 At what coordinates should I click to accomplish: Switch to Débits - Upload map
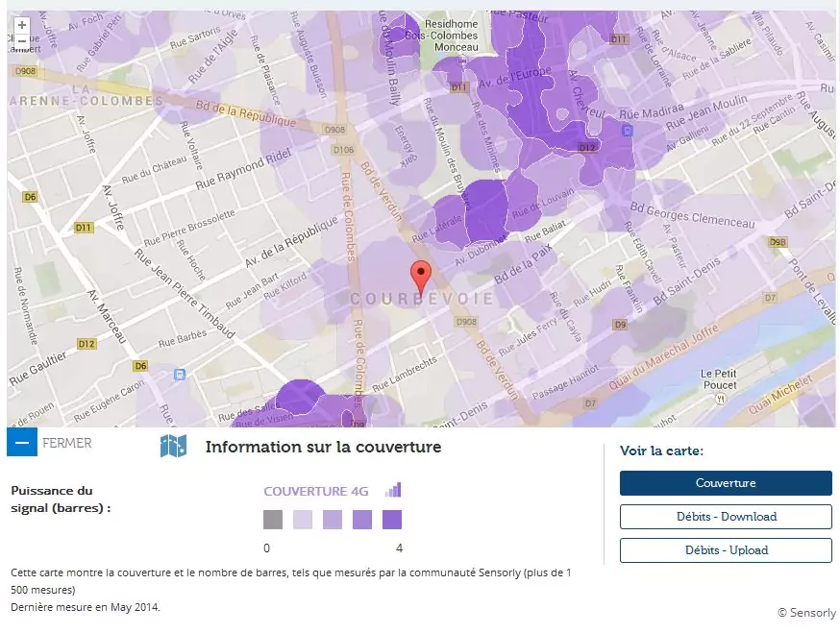[x=726, y=550]
